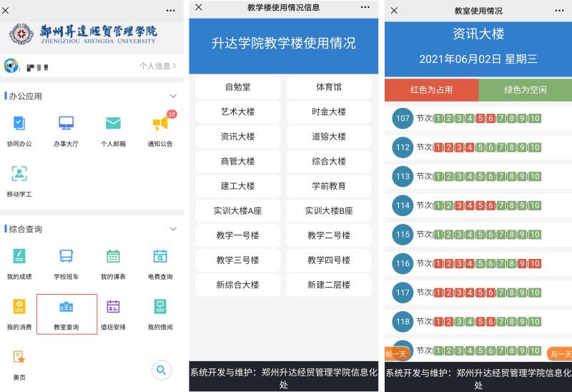Tap the 2021年06月02日 星期三 date text
This screenshot has height=392, width=572.
[x=478, y=59]
